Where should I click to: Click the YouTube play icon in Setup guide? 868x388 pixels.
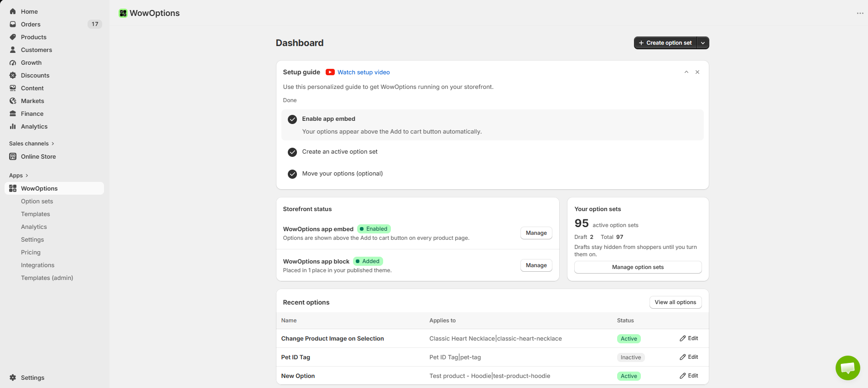click(x=330, y=72)
